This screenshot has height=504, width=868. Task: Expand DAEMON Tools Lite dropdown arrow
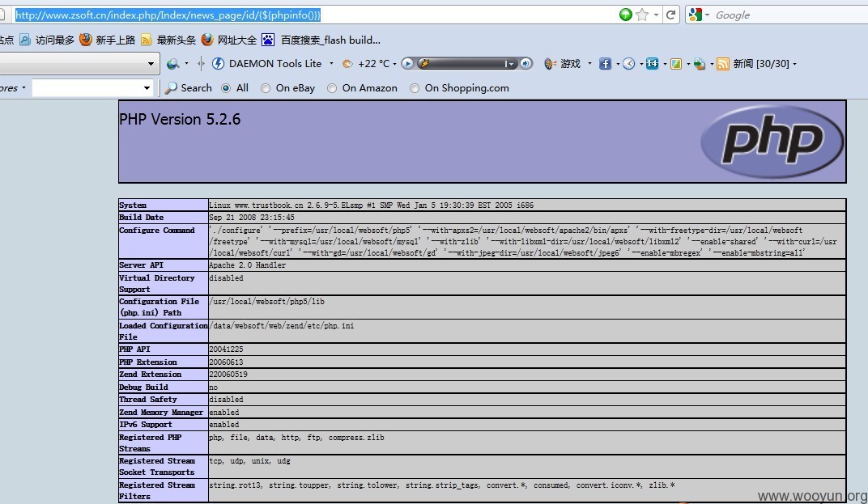point(331,64)
